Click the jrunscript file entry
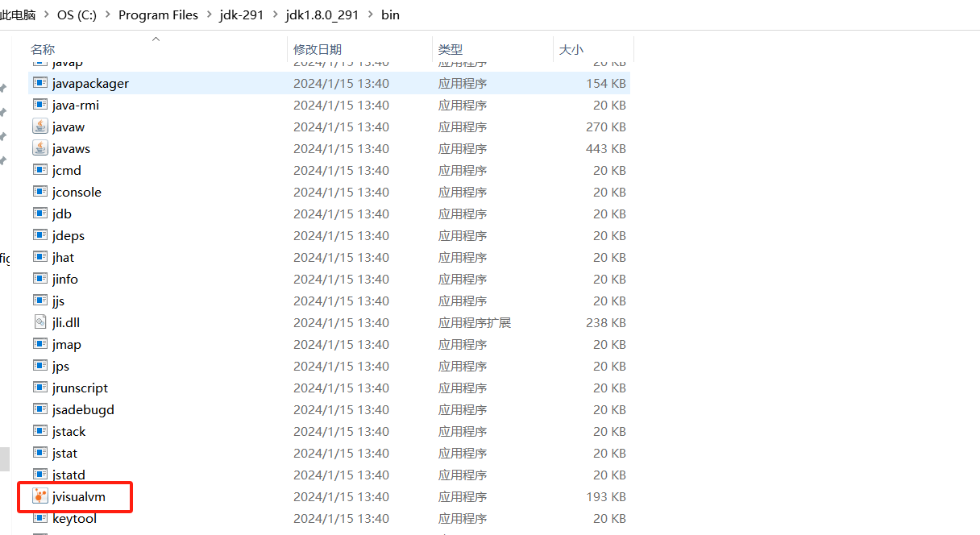 [80, 388]
